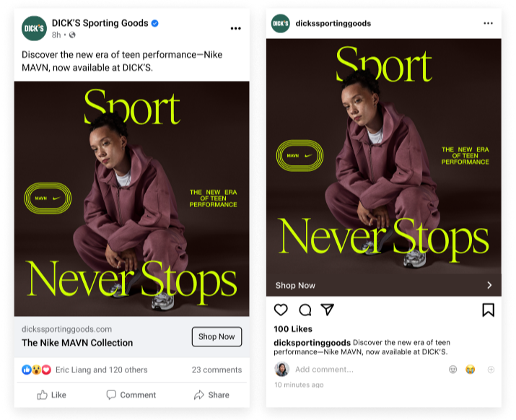Open the Instagram comment bubble icon
The image size is (516, 420).
click(305, 310)
